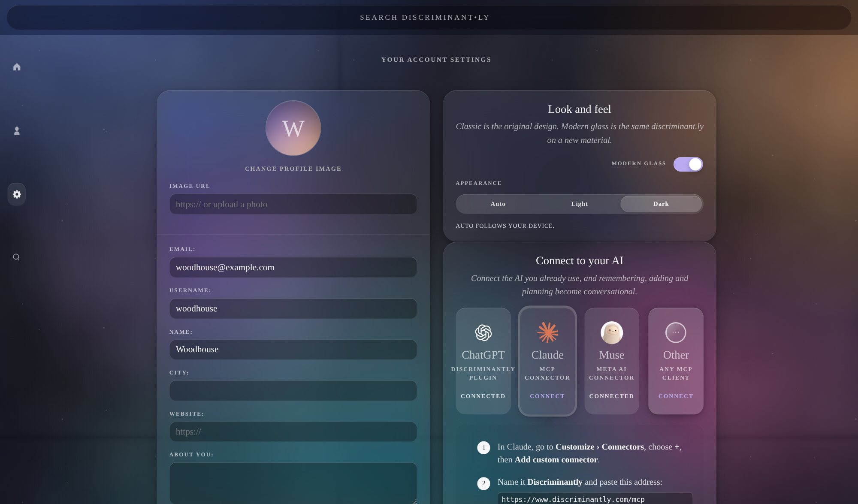
Task: Click the ChatGPT logo icon
Action: [x=483, y=332]
